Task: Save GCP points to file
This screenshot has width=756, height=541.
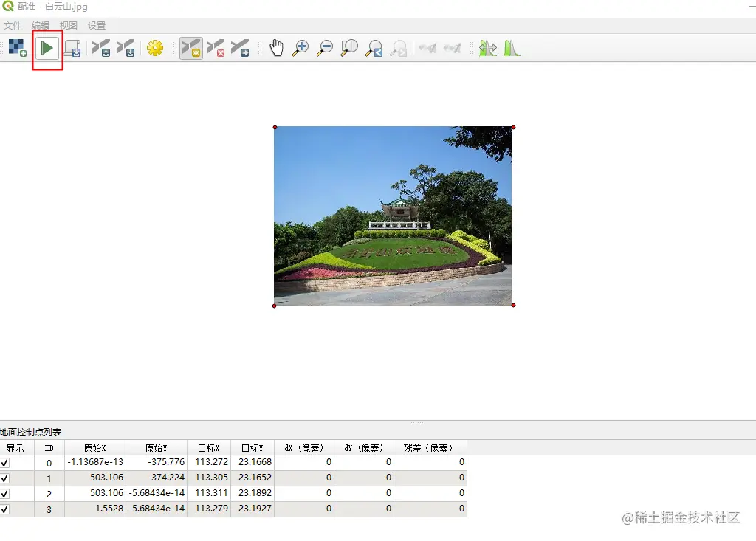Action: click(126, 48)
